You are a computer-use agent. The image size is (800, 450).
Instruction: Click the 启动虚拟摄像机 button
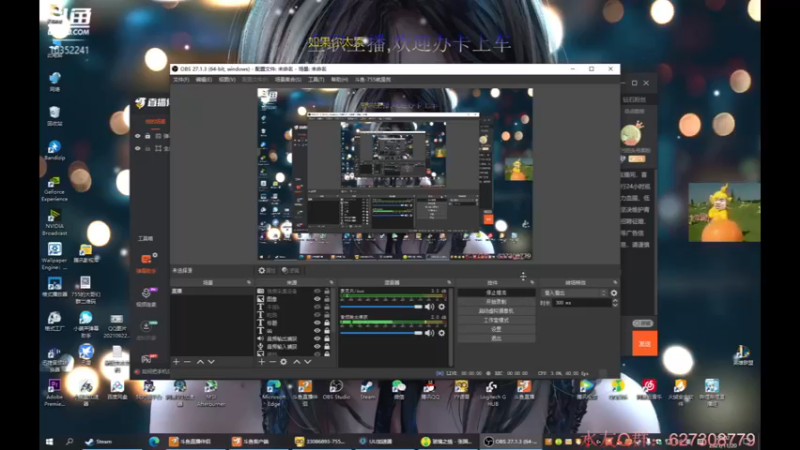(x=496, y=311)
